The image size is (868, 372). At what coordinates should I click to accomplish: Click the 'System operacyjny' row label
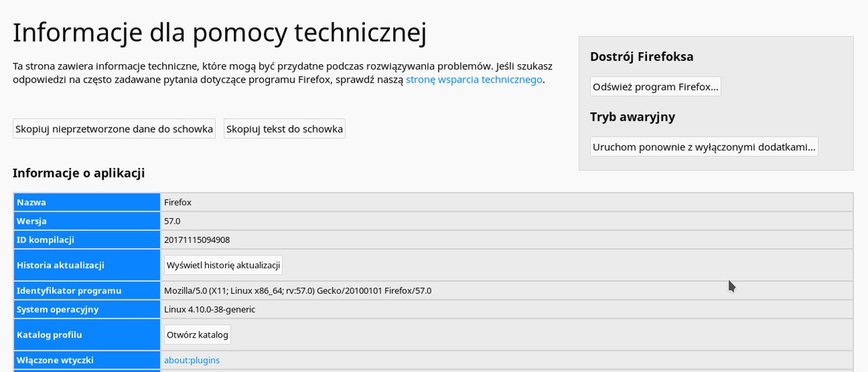tap(87, 310)
